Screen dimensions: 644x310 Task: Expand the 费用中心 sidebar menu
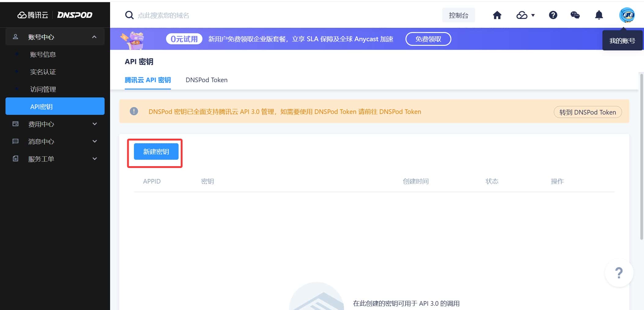[55, 124]
